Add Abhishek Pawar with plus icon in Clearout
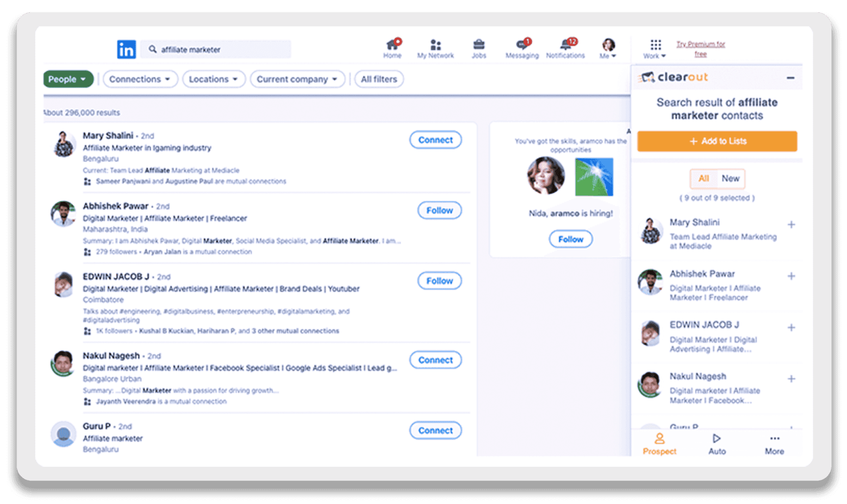847x504 pixels. pyautogui.click(x=791, y=276)
